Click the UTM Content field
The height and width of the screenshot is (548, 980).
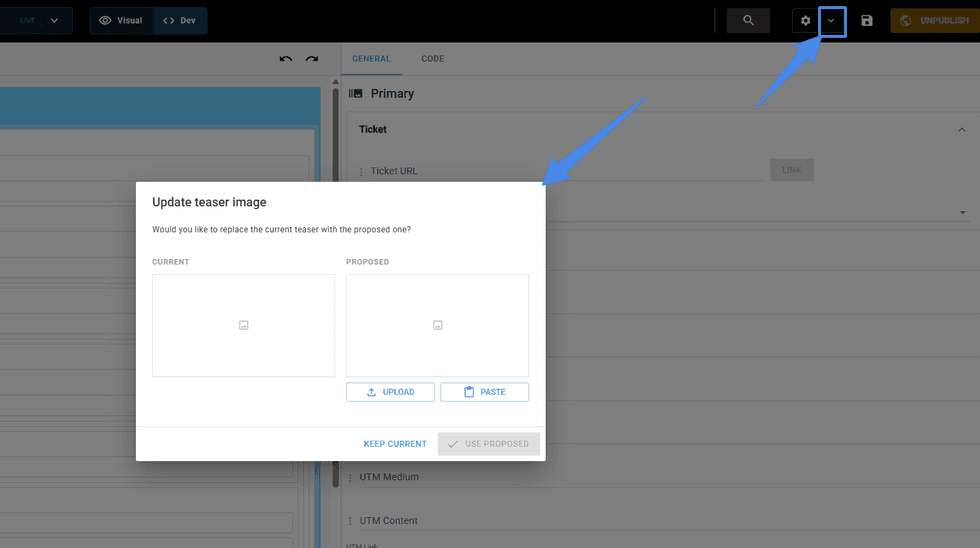(x=662, y=521)
